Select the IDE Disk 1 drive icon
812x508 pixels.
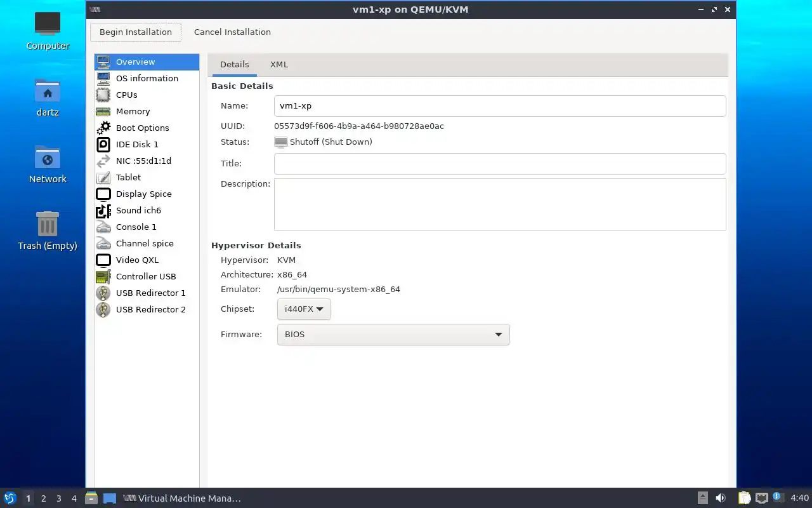103,144
